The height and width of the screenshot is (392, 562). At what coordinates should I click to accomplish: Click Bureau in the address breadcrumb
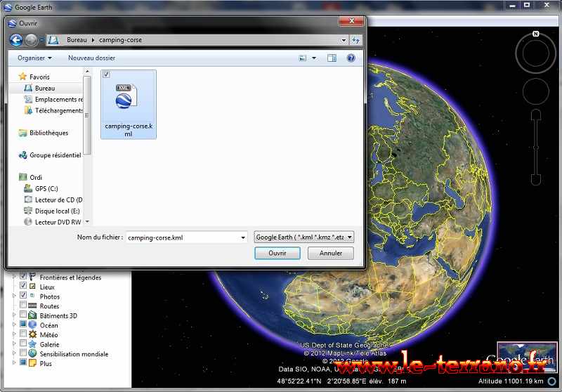point(77,40)
